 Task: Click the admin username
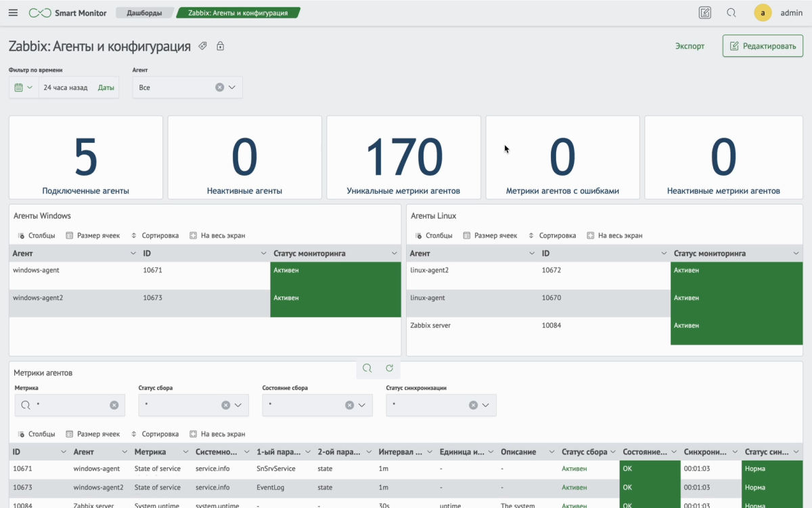tap(791, 13)
